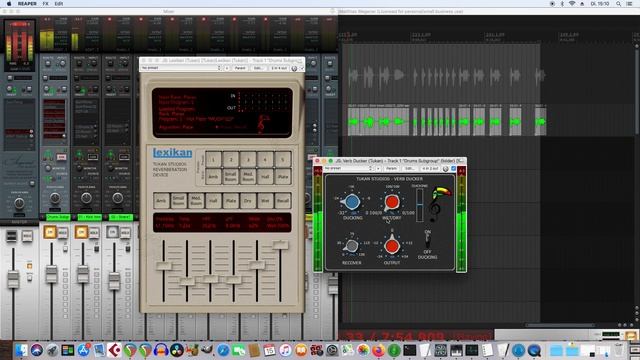Toggle the Ducking ON/OFF switch
Screen dimensions: 640x360
pyautogui.click(x=427, y=241)
